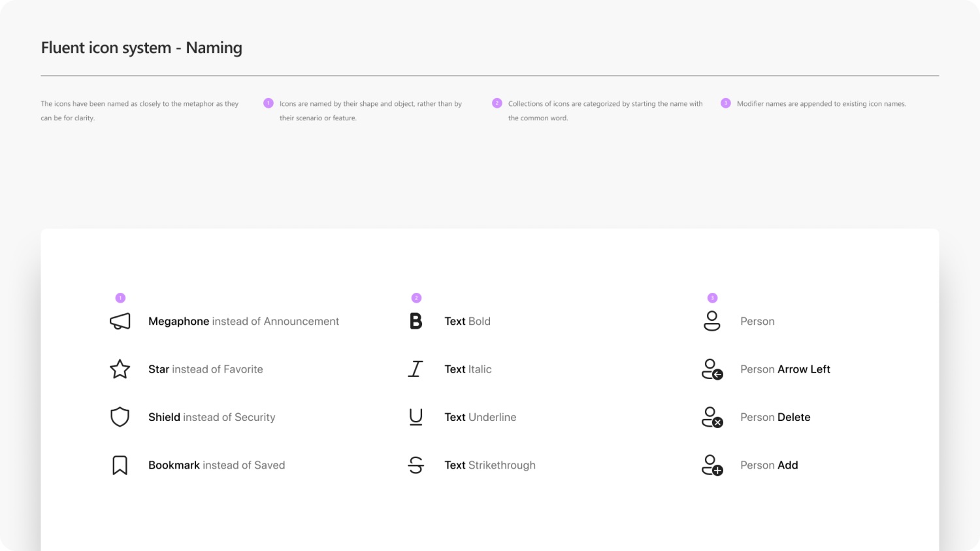The width and height of the screenshot is (980, 551).
Task: Click the "Person Delete" label
Action: click(776, 417)
